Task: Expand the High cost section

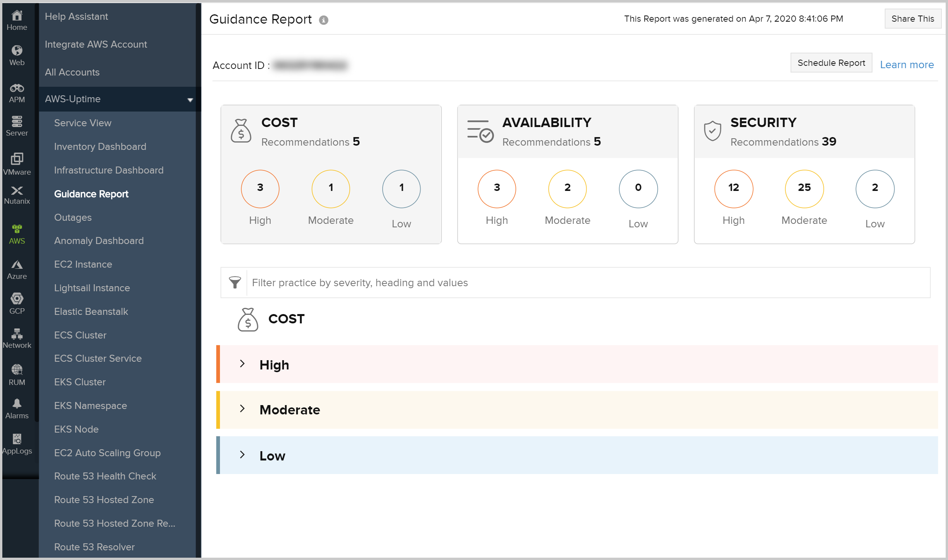Action: [242, 364]
